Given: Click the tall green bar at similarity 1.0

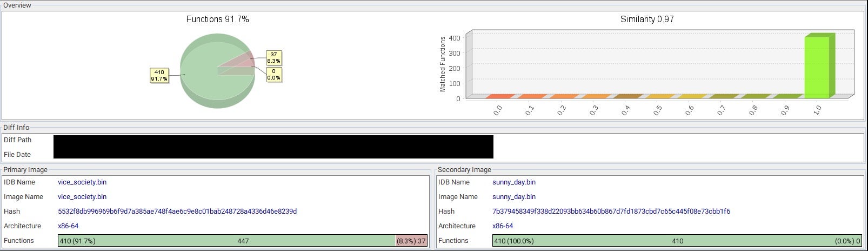Looking at the screenshot, I should (x=818, y=67).
